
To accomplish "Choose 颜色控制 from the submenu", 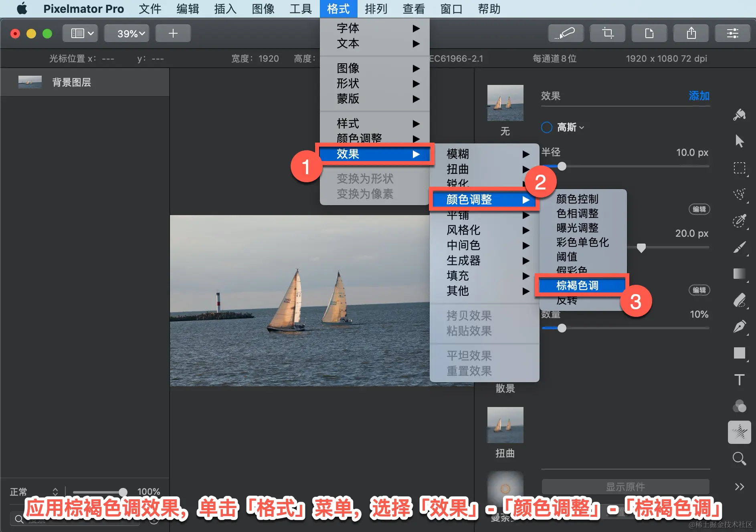I will pos(583,199).
